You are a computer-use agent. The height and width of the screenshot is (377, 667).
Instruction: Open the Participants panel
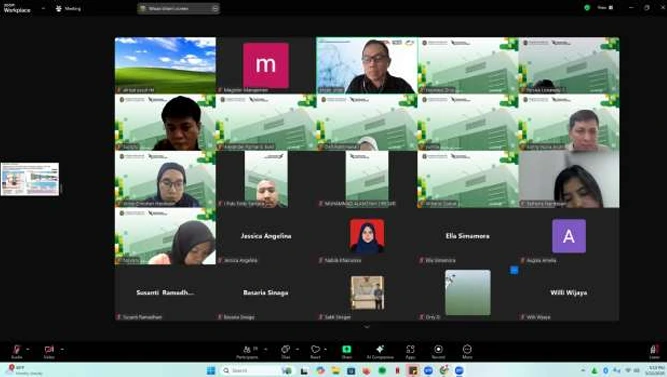tap(248, 351)
